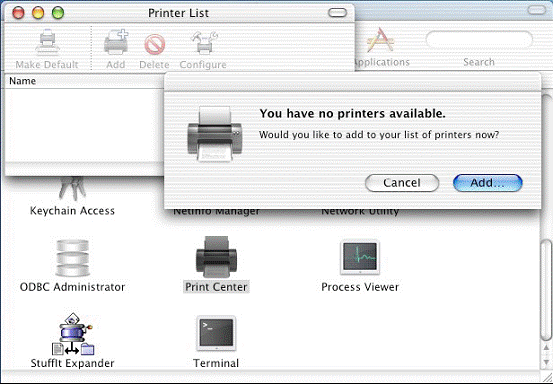
Task: Select StuffIt Expander icon
Action: (73, 334)
